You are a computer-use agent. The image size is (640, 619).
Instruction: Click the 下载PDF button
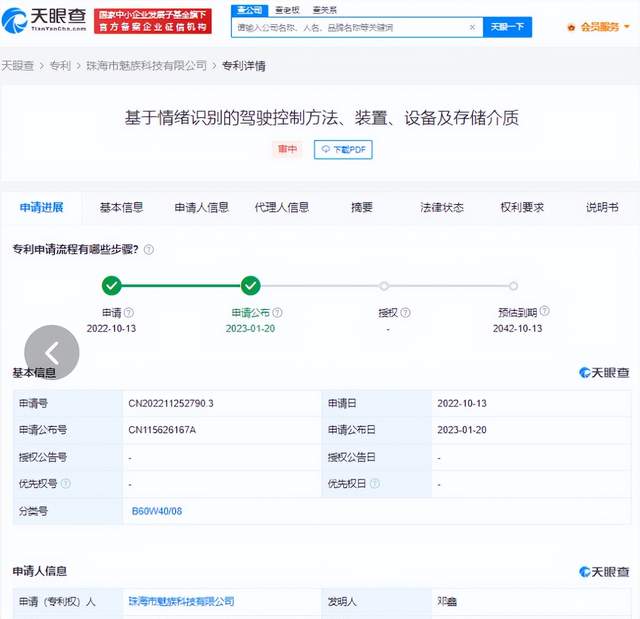343,149
